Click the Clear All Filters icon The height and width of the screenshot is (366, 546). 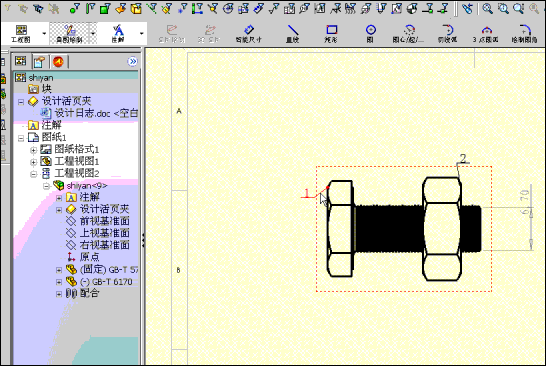[23, 8]
